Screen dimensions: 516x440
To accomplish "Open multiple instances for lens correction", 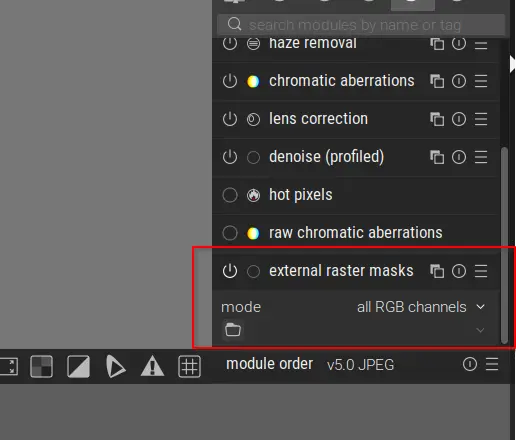I will 437,119.
